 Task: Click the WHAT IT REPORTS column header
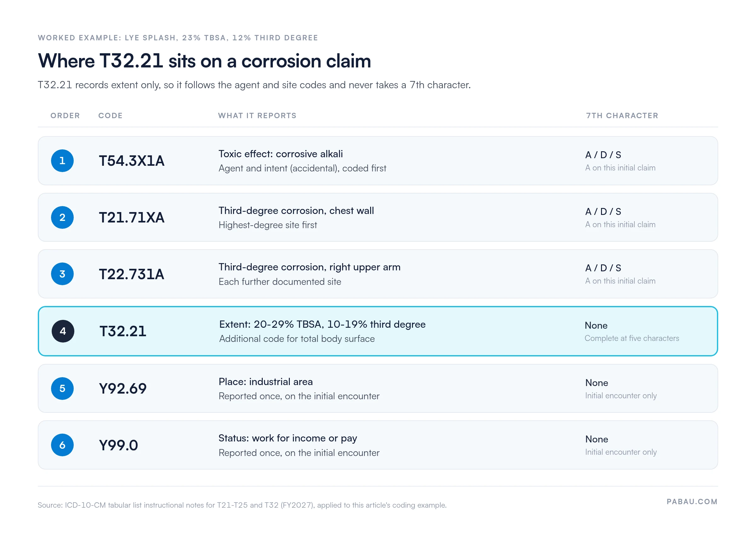257,116
